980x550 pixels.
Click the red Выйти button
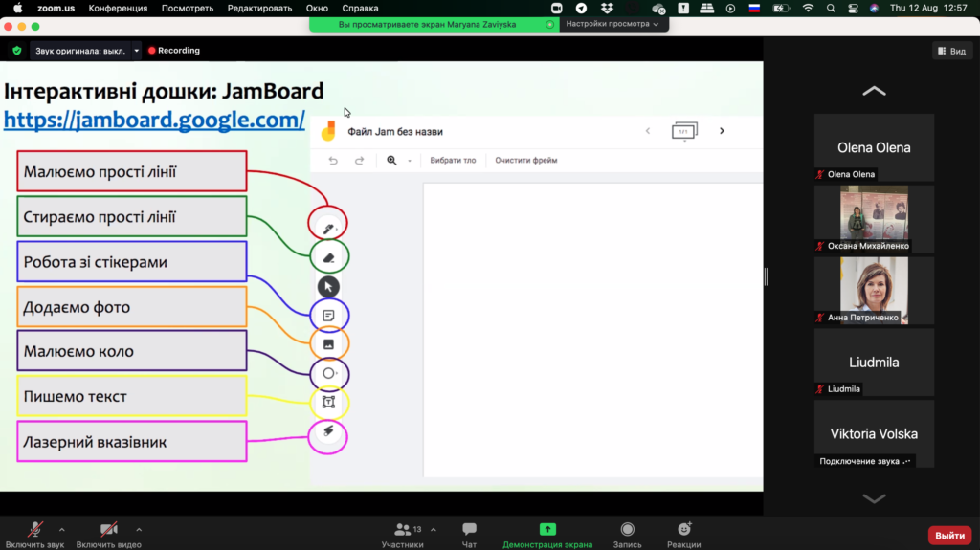coord(949,535)
